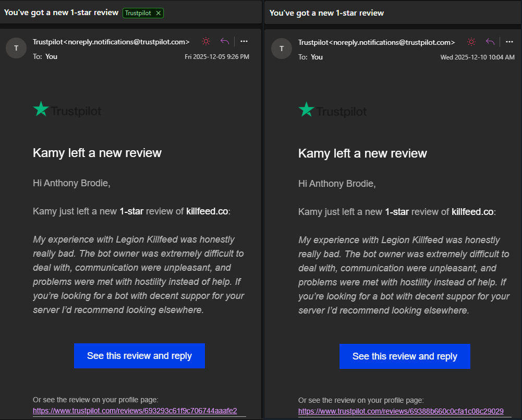The height and width of the screenshot is (420, 522).
Task: Click subject line of left email
Action: (61, 13)
